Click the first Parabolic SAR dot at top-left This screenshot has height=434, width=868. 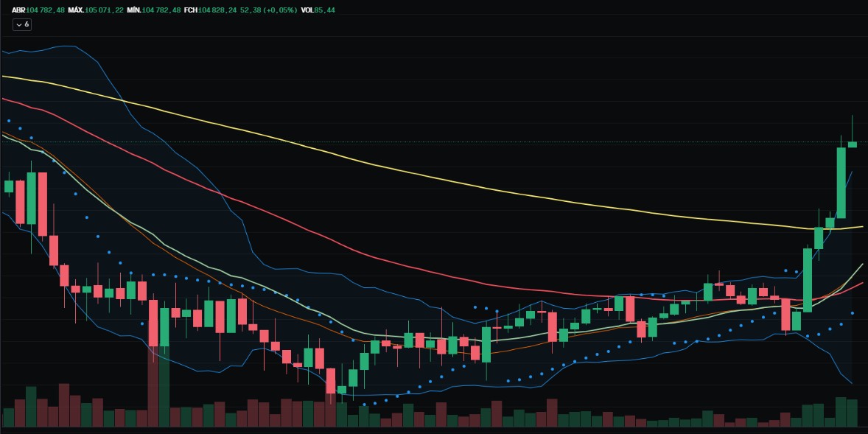[x=9, y=120]
